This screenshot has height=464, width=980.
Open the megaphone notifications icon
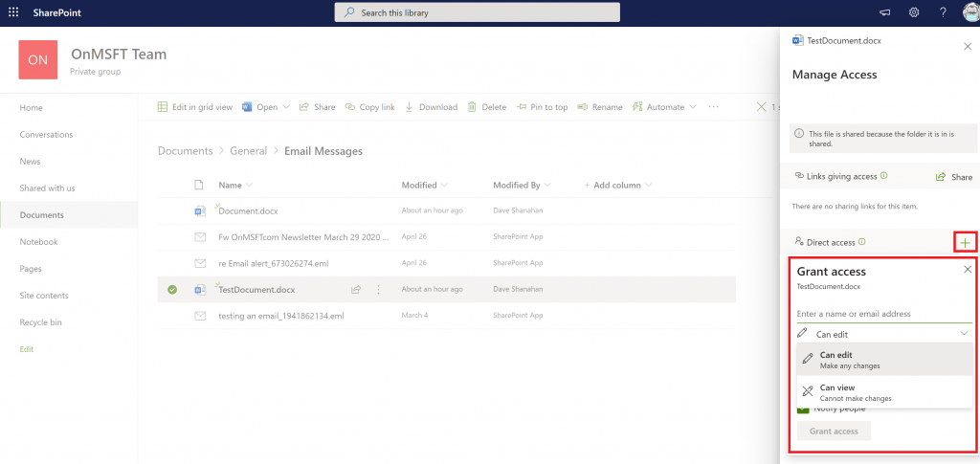(885, 12)
